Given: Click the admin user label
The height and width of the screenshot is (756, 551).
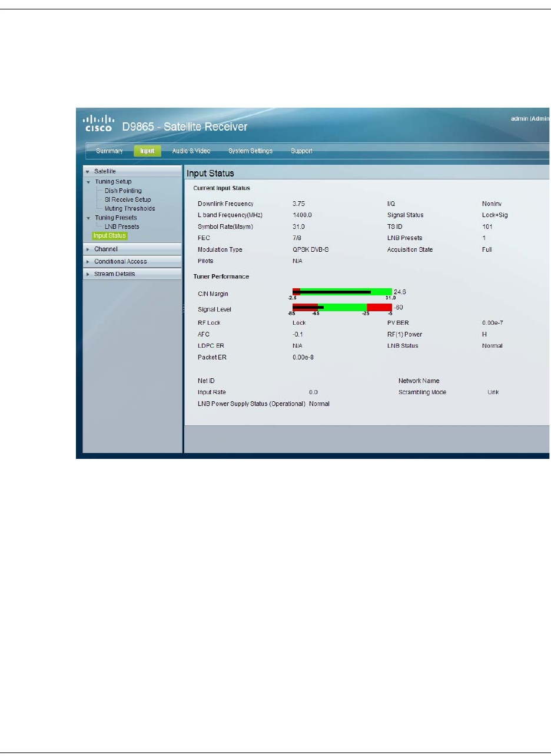Looking at the screenshot, I should pos(530,119).
